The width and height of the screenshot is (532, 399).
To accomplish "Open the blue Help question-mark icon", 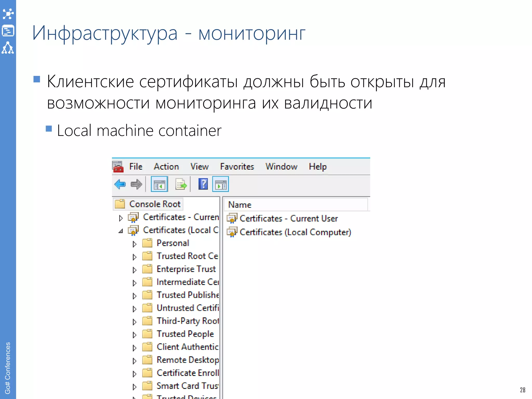I will [x=203, y=184].
